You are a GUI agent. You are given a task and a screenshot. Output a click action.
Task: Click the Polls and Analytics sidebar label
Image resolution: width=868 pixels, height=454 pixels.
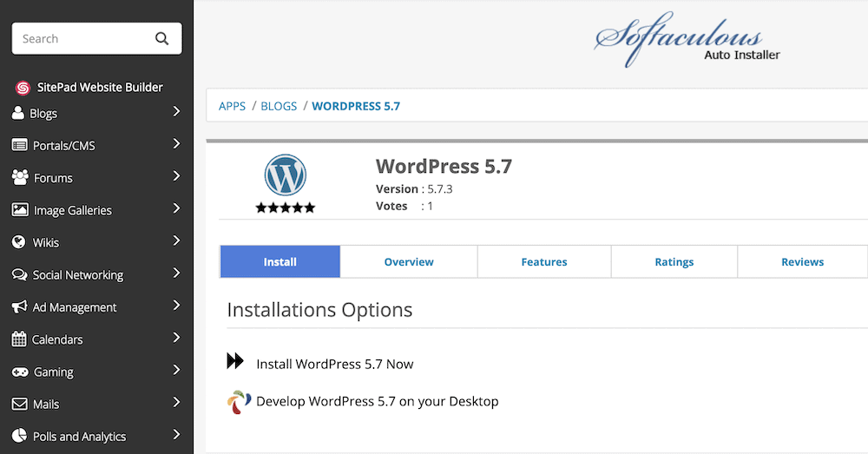point(79,437)
